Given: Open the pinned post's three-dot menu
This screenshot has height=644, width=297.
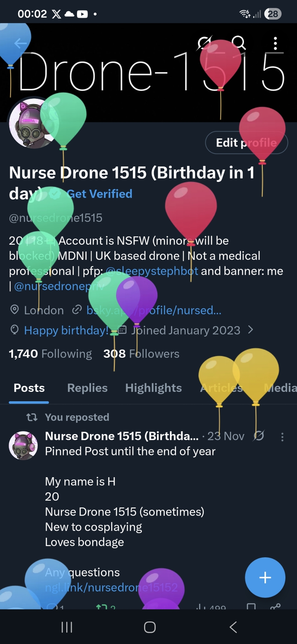Looking at the screenshot, I should 282,437.
